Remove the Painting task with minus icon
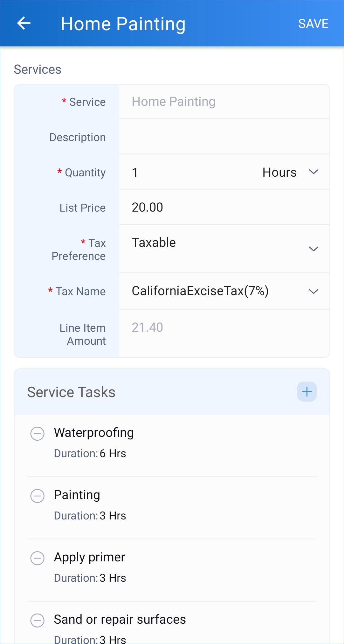This screenshot has width=344, height=644. [x=38, y=496]
